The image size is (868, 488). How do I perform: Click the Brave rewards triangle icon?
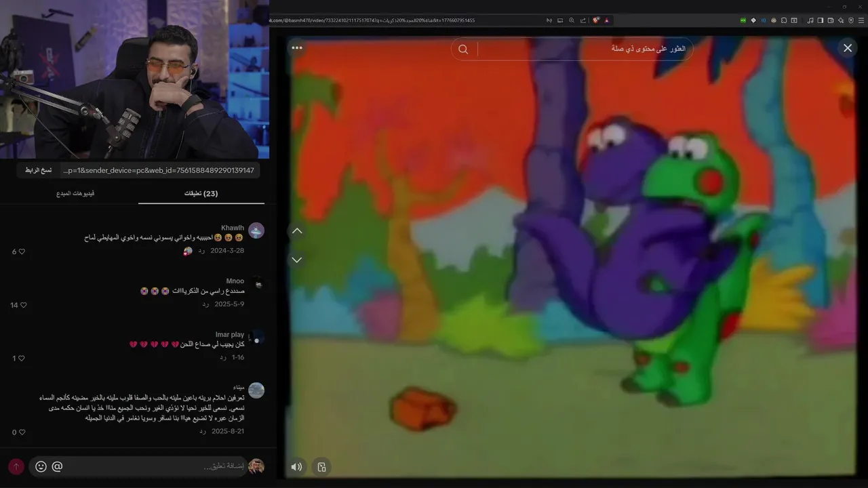607,20
